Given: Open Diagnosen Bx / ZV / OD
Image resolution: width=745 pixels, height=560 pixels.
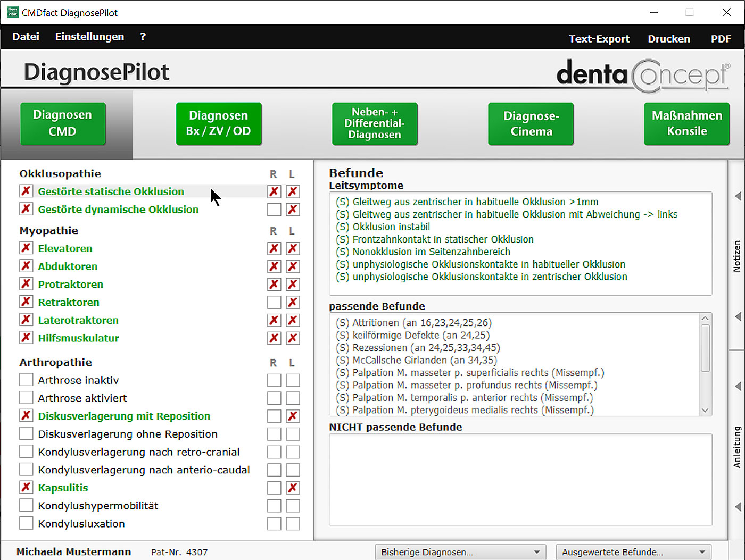Looking at the screenshot, I should point(219,123).
